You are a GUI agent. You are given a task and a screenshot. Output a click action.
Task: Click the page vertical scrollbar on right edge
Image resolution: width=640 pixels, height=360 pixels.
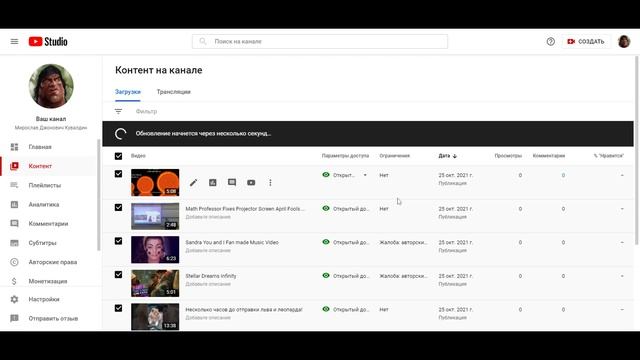(x=638, y=151)
